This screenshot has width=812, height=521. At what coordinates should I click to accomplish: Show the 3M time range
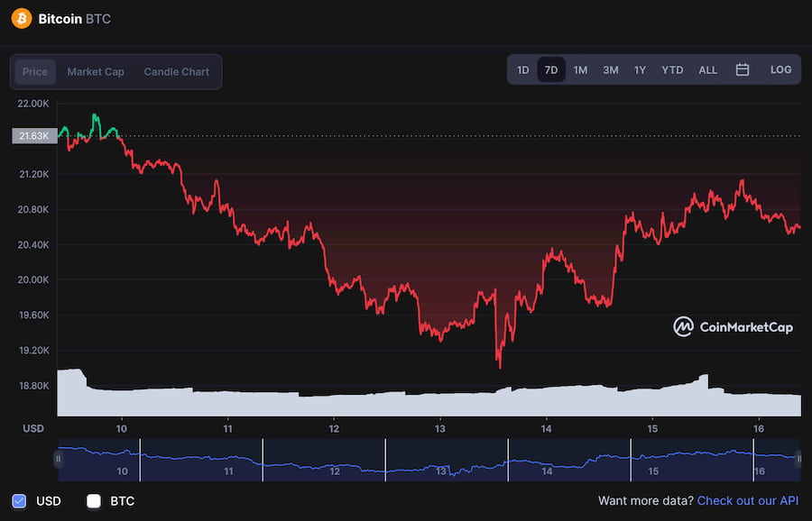click(x=611, y=69)
